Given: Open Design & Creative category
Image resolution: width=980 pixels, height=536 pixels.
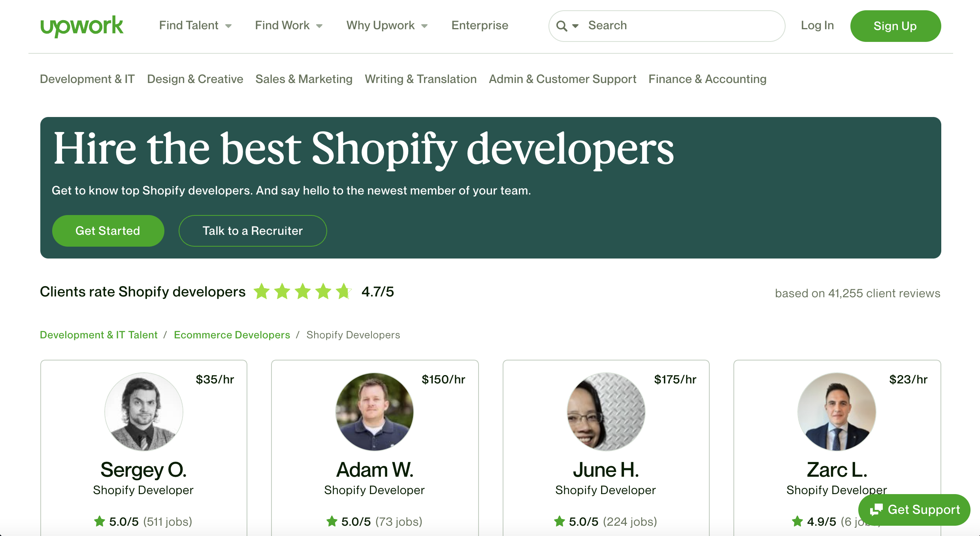Looking at the screenshot, I should click(195, 79).
